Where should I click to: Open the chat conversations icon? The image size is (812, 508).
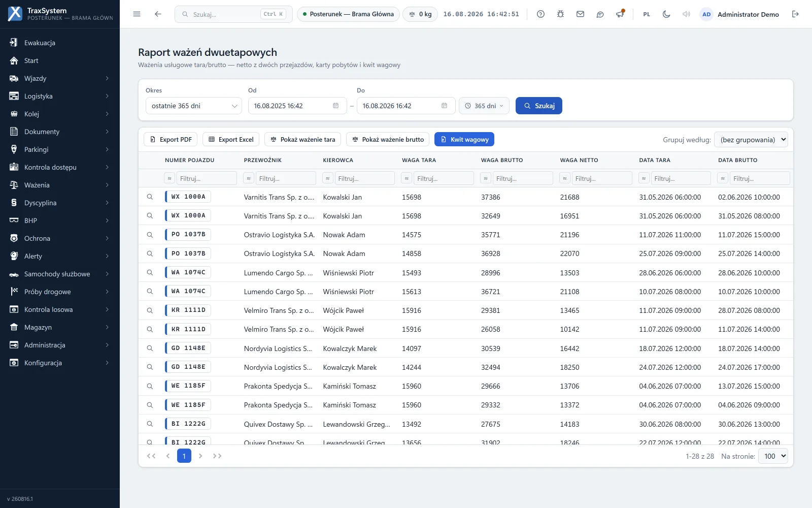[x=600, y=14]
